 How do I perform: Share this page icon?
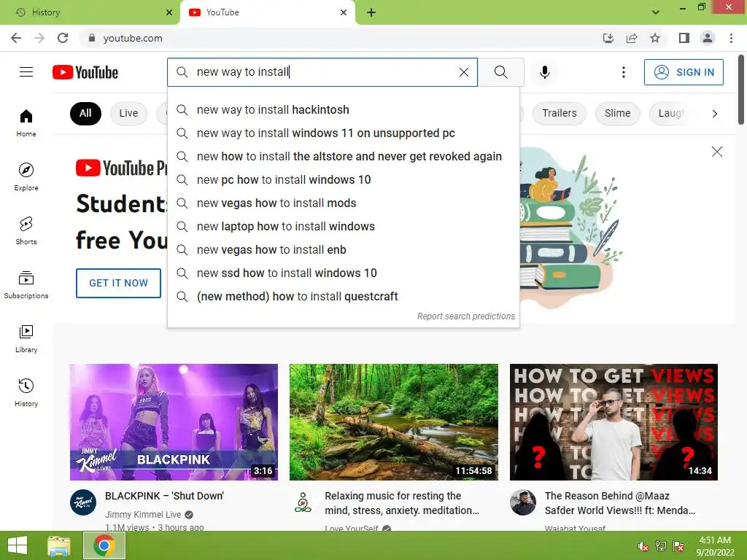click(x=632, y=38)
